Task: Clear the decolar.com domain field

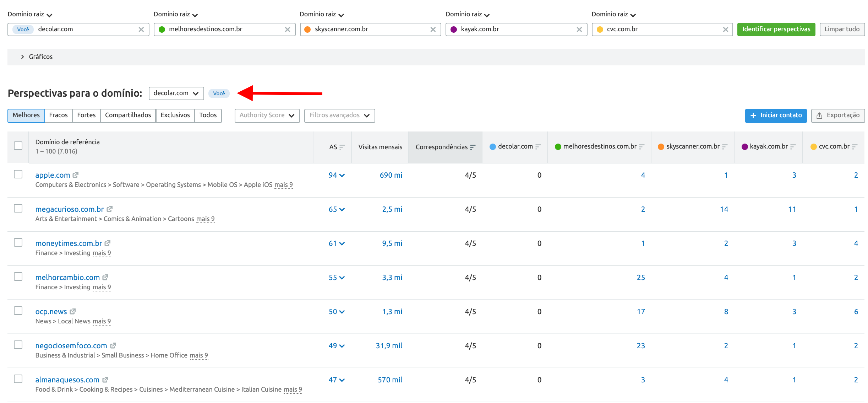Action: [x=141, y=29]
